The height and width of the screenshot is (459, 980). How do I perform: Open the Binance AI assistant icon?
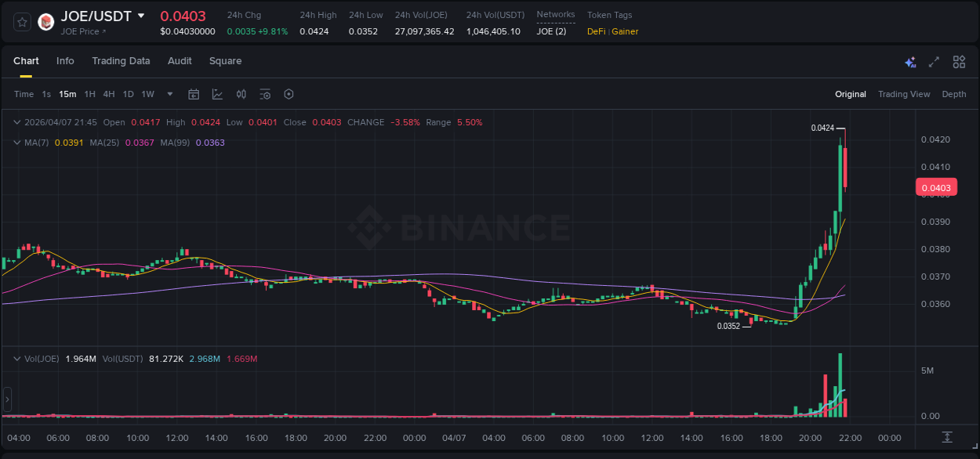(x=909, y=61)
